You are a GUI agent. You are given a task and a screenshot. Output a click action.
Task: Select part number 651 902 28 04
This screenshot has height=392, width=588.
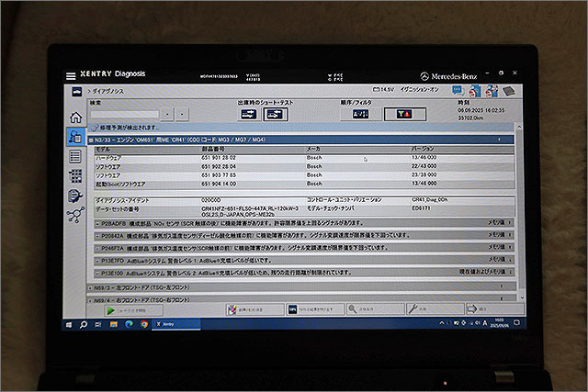click(219, 166)
